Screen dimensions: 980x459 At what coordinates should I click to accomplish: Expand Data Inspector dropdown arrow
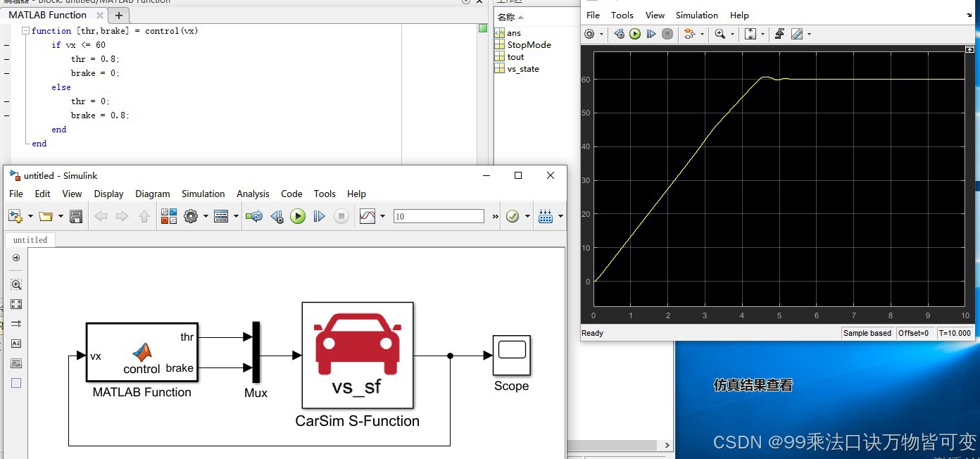point(383,217)
